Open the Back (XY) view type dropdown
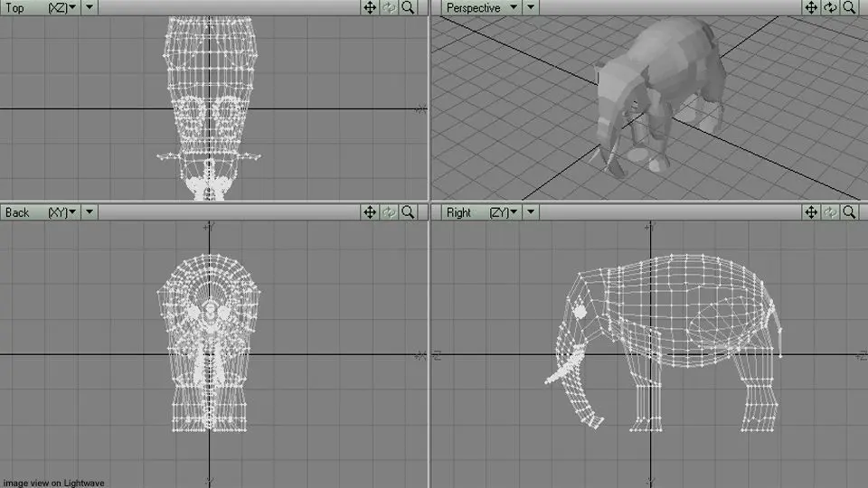868x488 pixels. [x=41, y=212]
